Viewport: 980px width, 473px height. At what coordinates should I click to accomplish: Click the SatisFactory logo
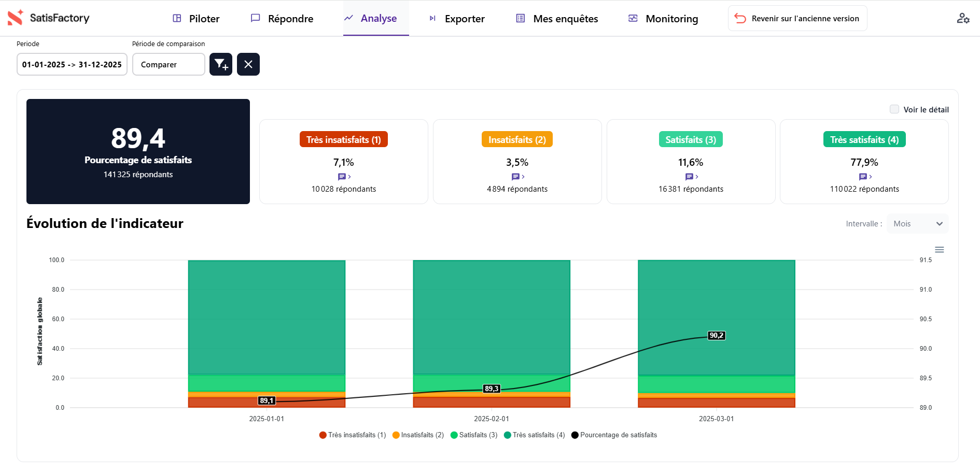pos(49,18)
